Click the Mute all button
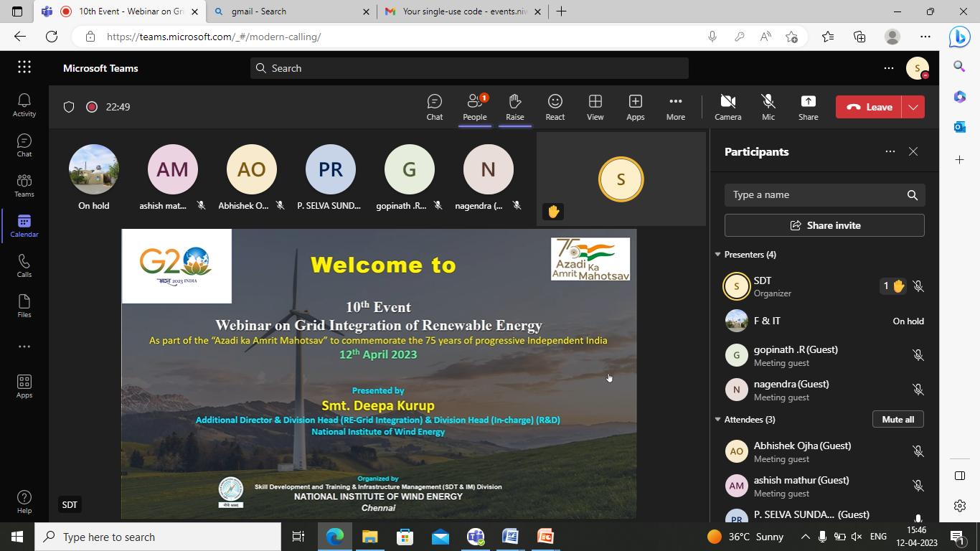This screenshot has height=551, width=980. [897, 419]
